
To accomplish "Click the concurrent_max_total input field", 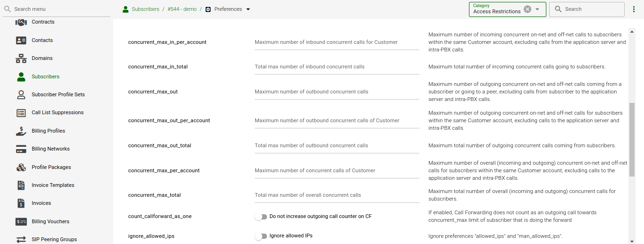I will (337, 195).
